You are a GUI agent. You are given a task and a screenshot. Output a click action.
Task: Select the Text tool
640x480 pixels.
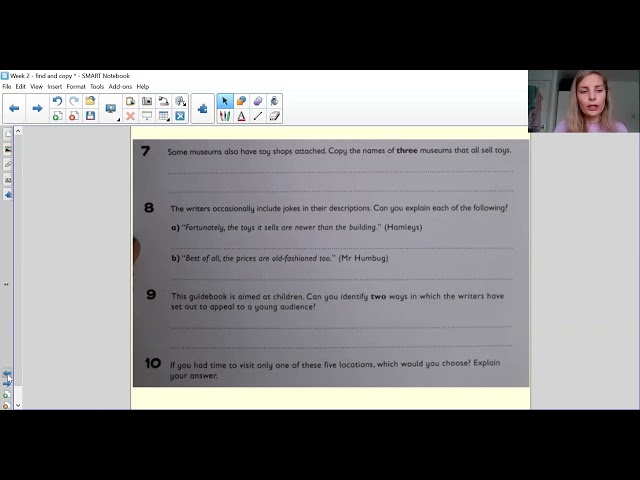point(241,116)
